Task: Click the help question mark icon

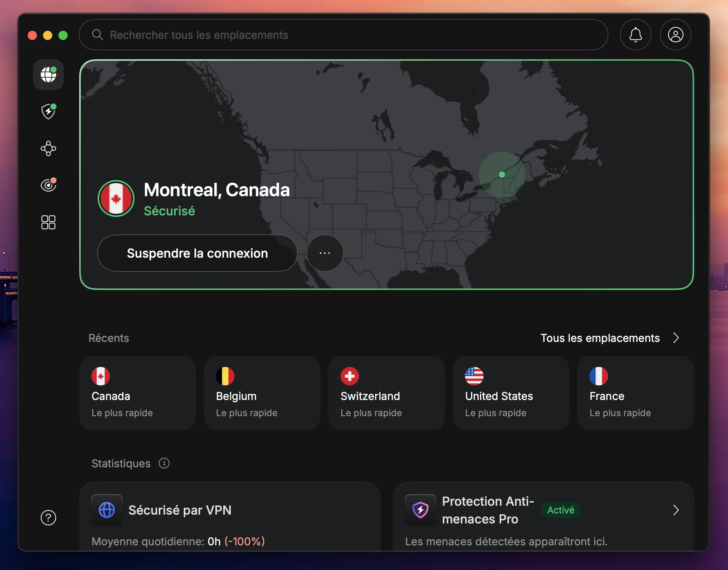Action: [48, 518]
